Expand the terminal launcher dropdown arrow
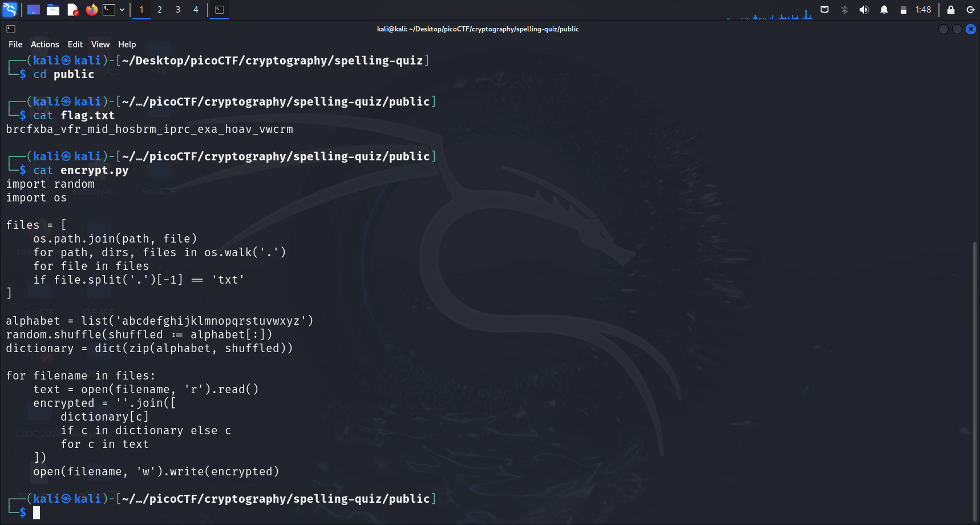 point(122,10)
